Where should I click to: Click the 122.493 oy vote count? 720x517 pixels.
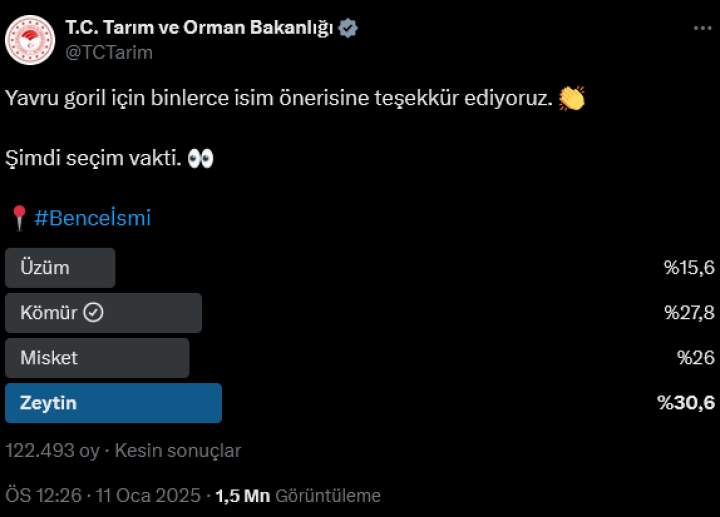[x=53, y=451]
